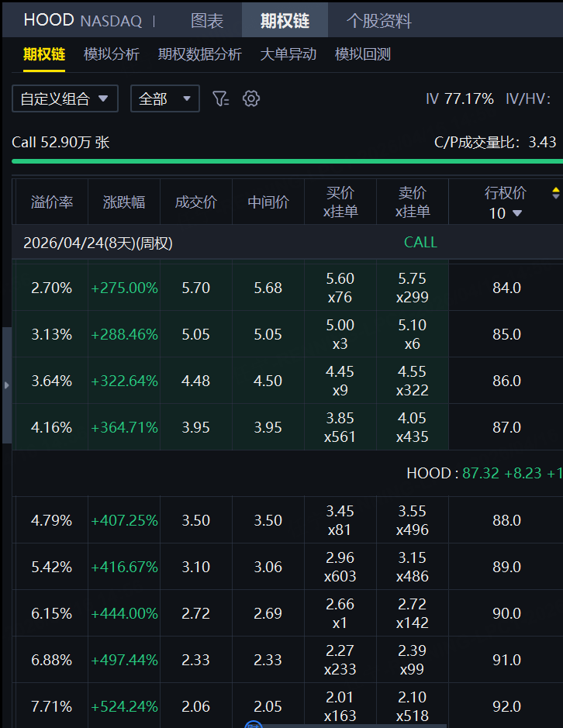563x728 pixels.
Task: Click the HOOD : 87.32 price marker
Action: tap(485, 473)
